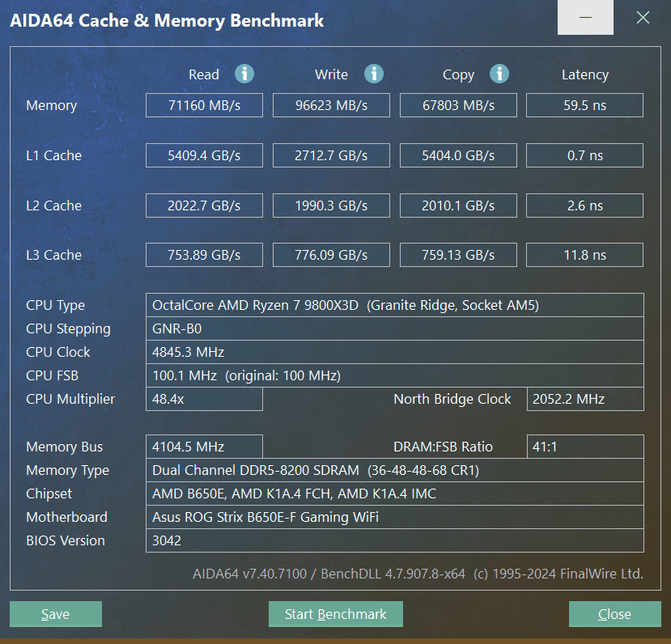Click the L2 Cache read 2022.7 GB/s
671x644 pixels.
coord(204,205)
